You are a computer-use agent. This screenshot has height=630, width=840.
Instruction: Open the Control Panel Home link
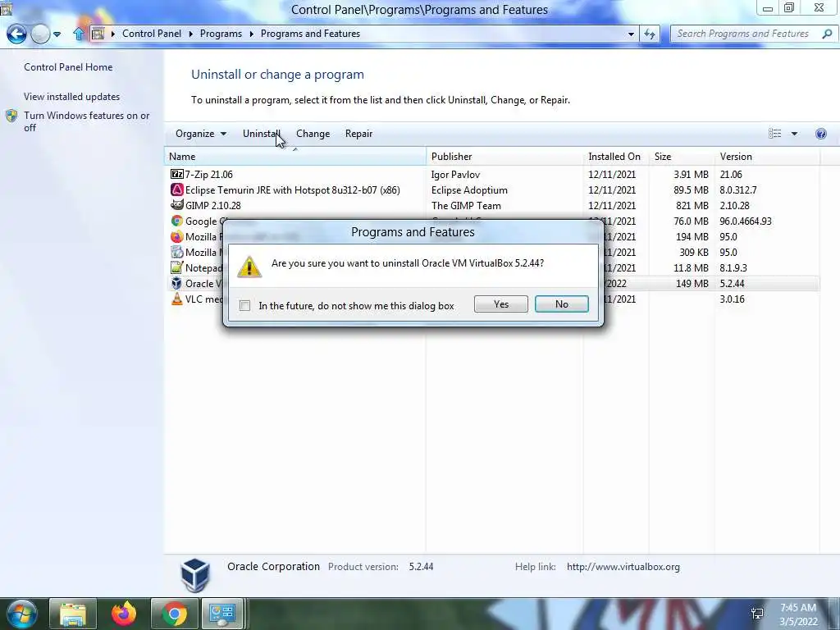click(x=68, y=67)
